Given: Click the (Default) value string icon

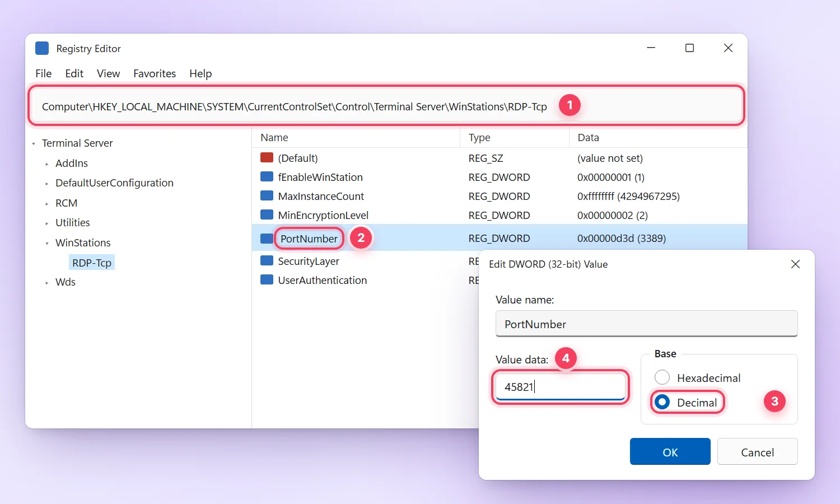Looking at the screenshot, I should pos(267,158).
